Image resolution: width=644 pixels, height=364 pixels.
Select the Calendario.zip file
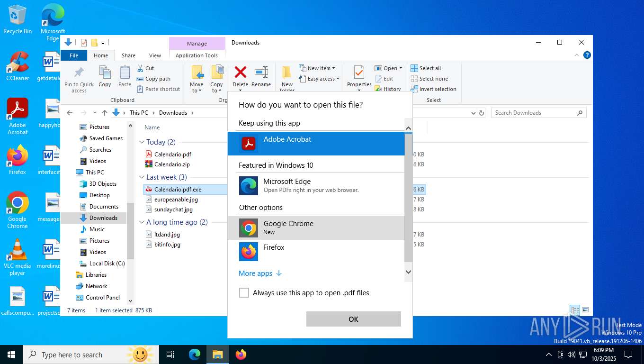coord(172,164)
